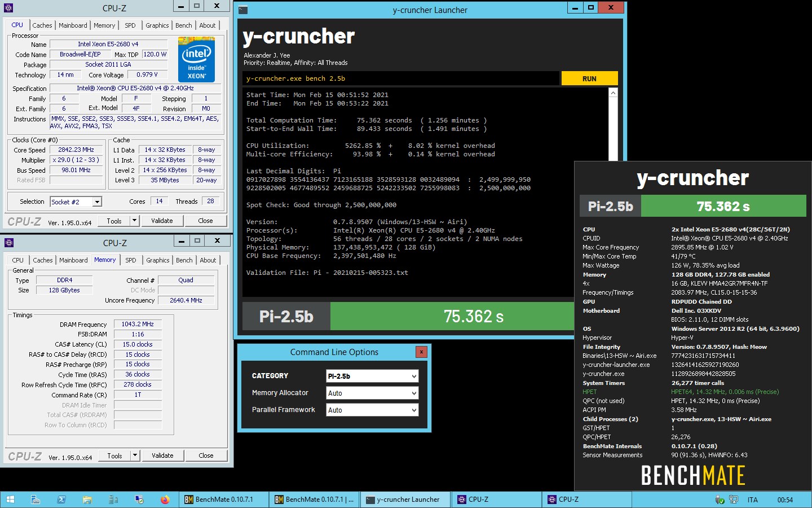The image size is (812, 508).
Task: Open Graphics tab in bottom CPU-Z window
Action: (158, 260)
